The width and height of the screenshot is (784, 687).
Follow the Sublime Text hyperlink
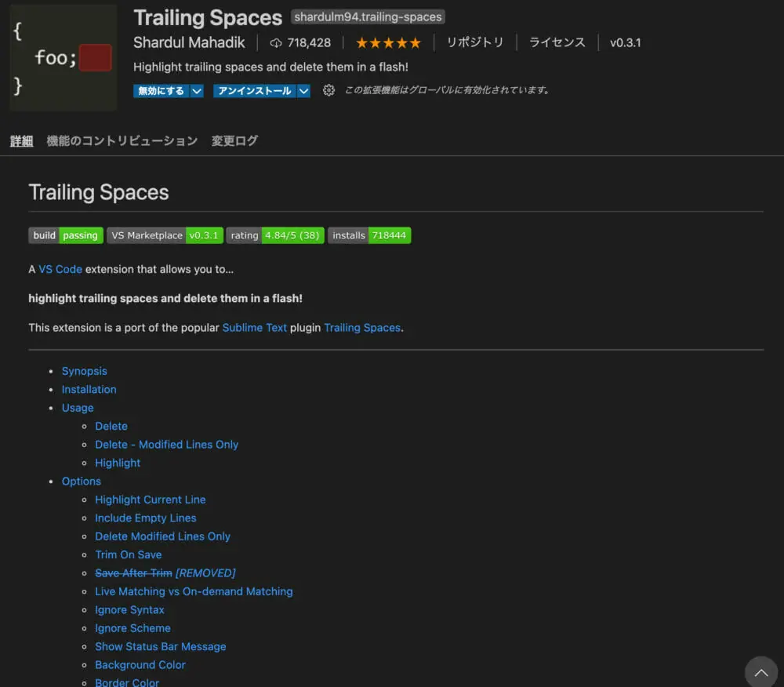(255, 328)
